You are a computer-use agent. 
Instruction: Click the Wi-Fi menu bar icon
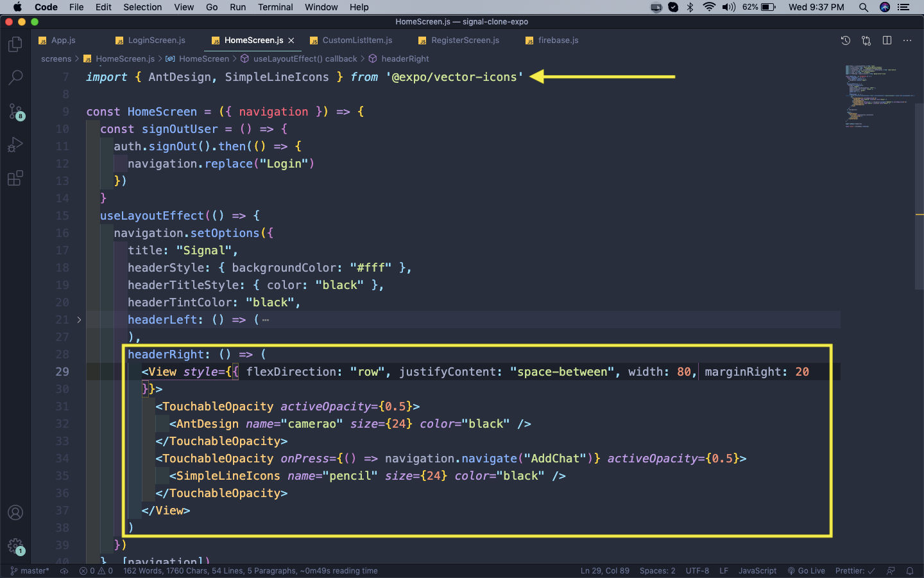pos(709,7)
